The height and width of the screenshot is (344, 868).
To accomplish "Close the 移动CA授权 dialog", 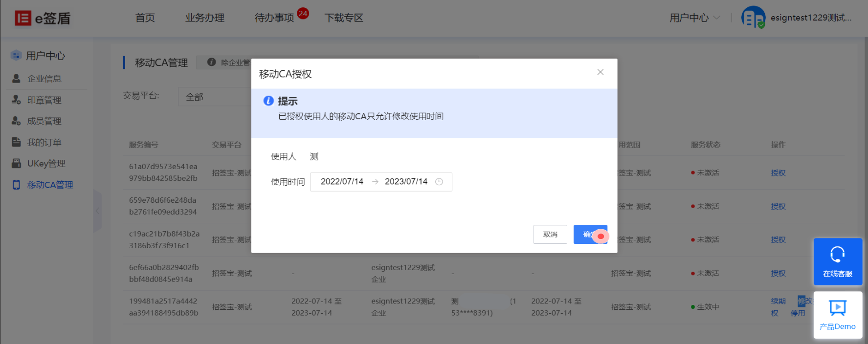I will point(601,72).
